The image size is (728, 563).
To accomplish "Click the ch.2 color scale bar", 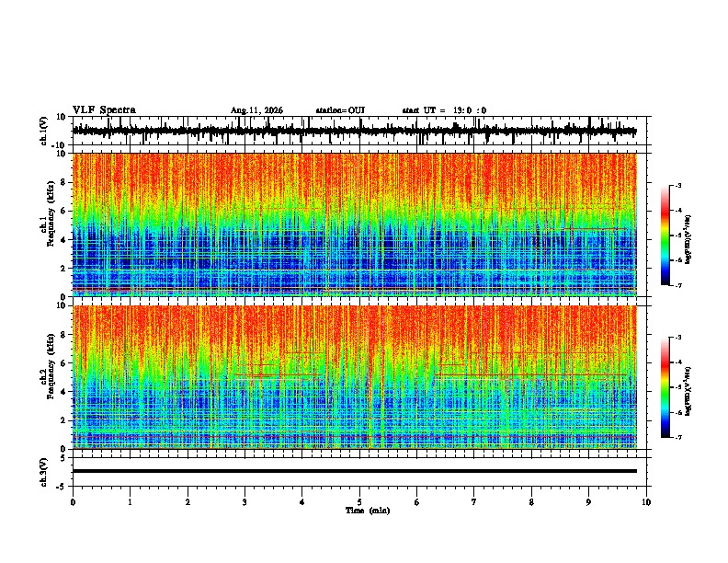I will pyautogui.click(x=665, y=387).
